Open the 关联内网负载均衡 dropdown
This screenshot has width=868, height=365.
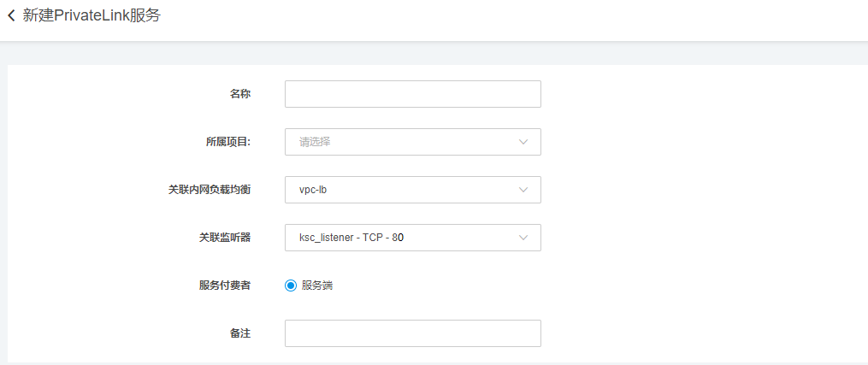tap(402, 190)
